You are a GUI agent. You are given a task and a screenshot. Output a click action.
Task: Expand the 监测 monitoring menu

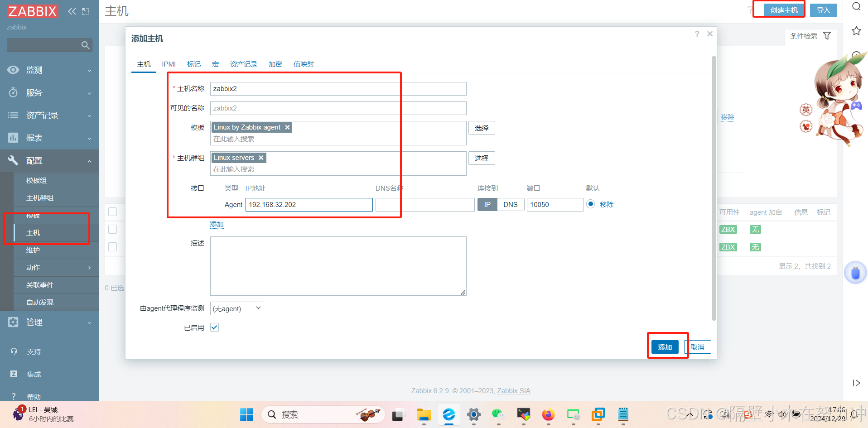click(49, 70)
